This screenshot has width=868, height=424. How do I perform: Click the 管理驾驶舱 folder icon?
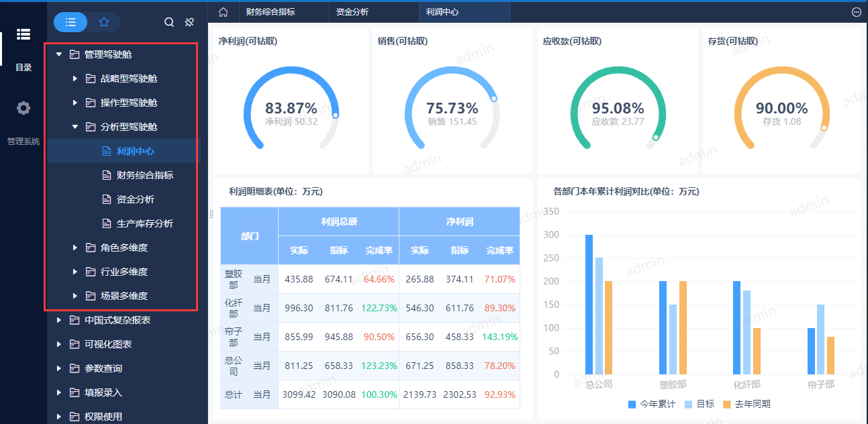75,54
